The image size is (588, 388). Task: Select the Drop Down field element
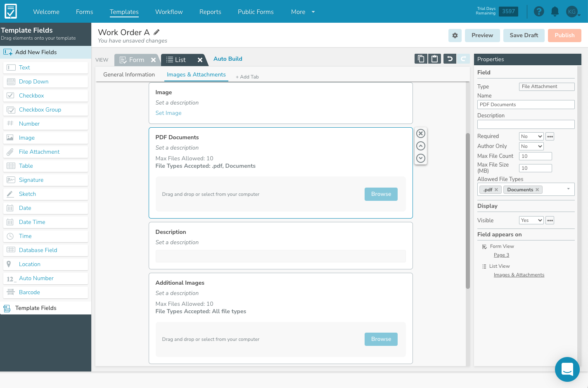click(45, 81)
